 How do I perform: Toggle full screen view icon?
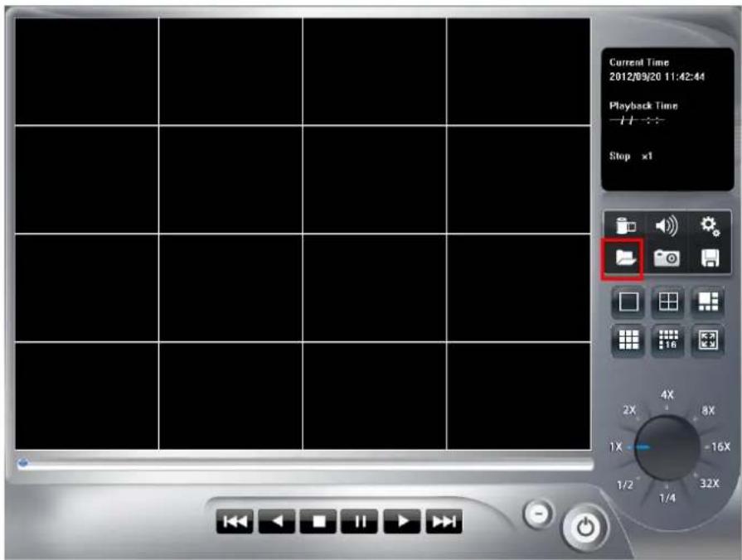[708, 340]
